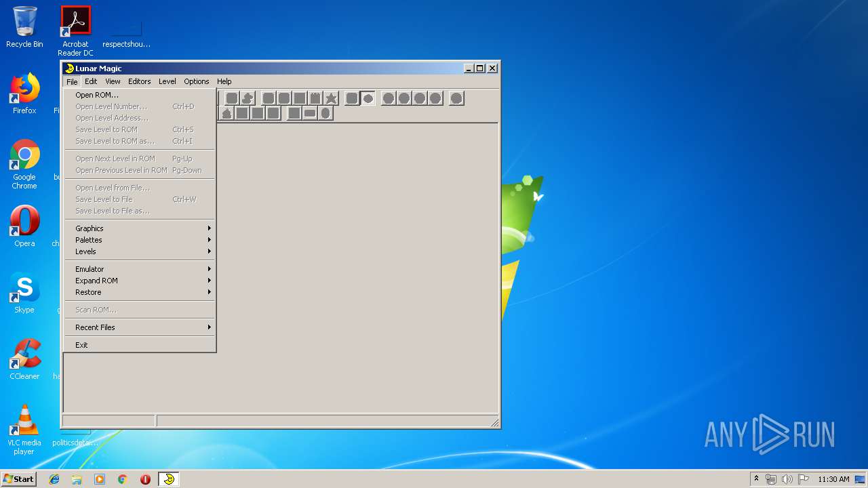Click the lone circle icon ending top toolbar row

[x=456, y=98]
